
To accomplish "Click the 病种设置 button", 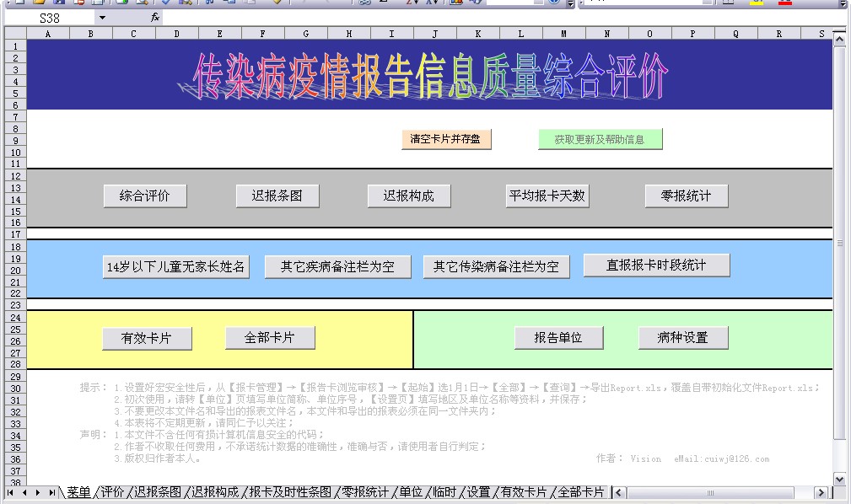I will click(683, 337).
